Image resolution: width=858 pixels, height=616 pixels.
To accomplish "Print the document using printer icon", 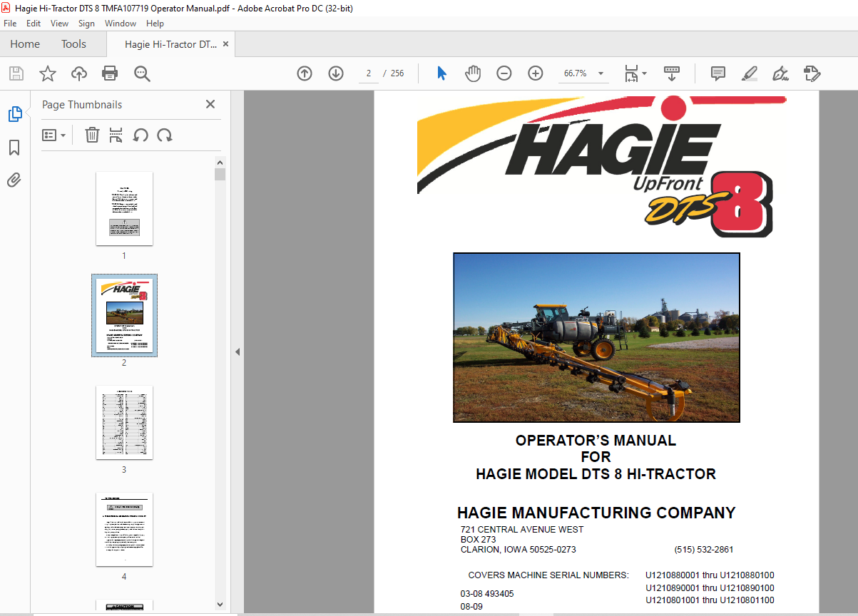I will pos(110,73).
